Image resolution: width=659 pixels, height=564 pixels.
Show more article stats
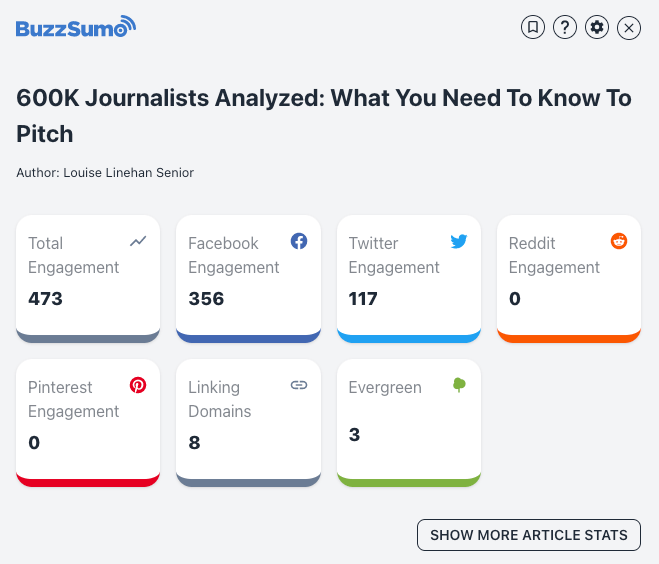pyautogui.click(x=529, y=535)
